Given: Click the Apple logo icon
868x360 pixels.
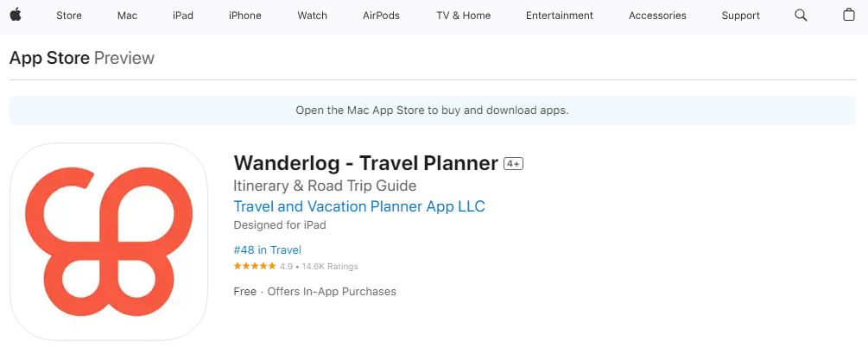Looking at the screenshot, I should coord(15,15).
